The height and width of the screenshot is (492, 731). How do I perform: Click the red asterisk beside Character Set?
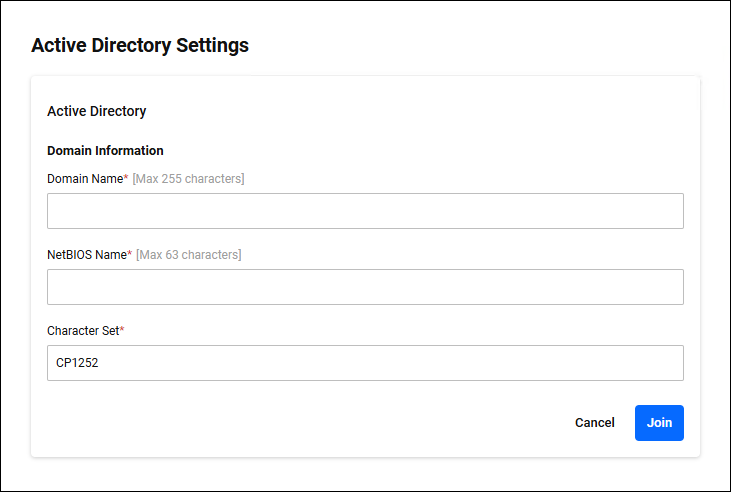(x=121, y=329)
